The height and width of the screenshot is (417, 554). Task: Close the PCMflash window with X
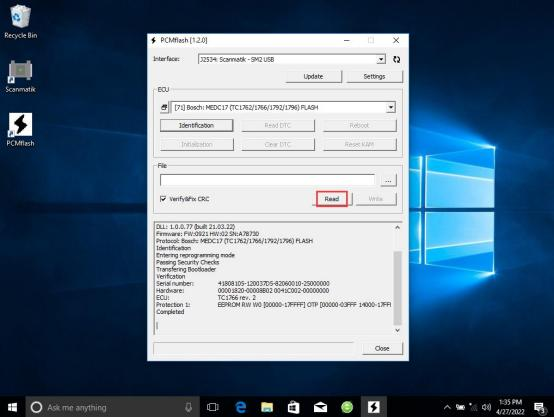click(x=396, y=40)
